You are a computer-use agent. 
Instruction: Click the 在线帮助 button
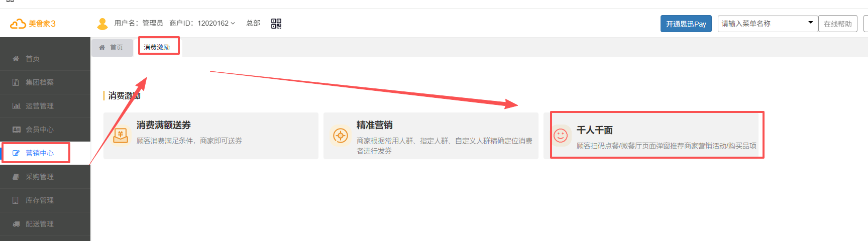(838, 24)
